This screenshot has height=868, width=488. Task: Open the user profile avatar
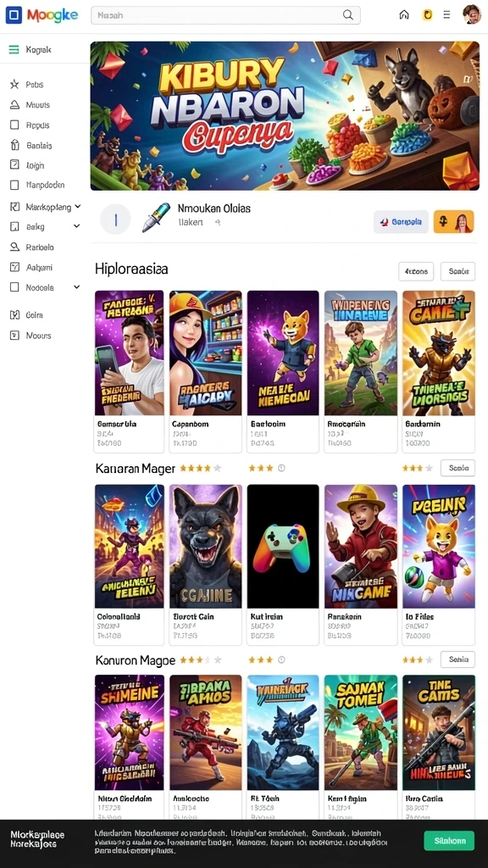point(471,14)
